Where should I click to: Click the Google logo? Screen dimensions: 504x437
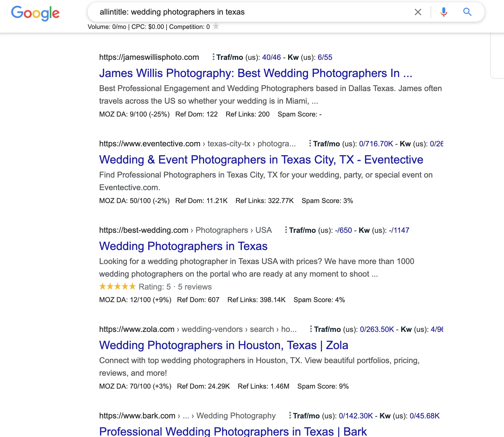click(35, 13)
